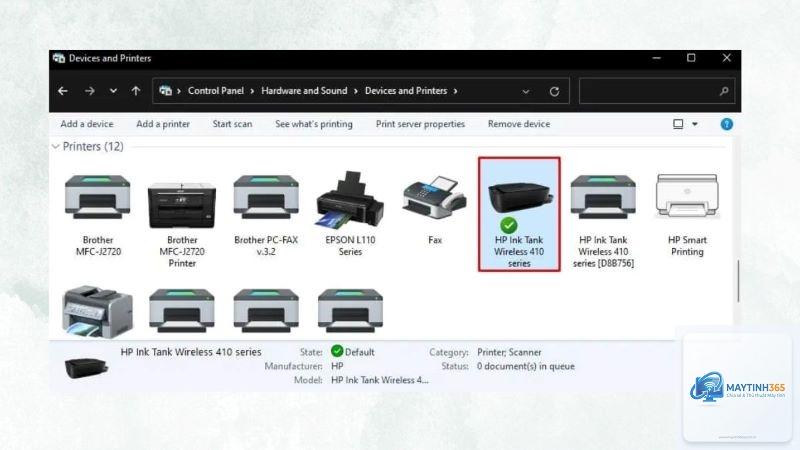Select the Fax device icon
The image size is (800, 450).
(435, 195)
